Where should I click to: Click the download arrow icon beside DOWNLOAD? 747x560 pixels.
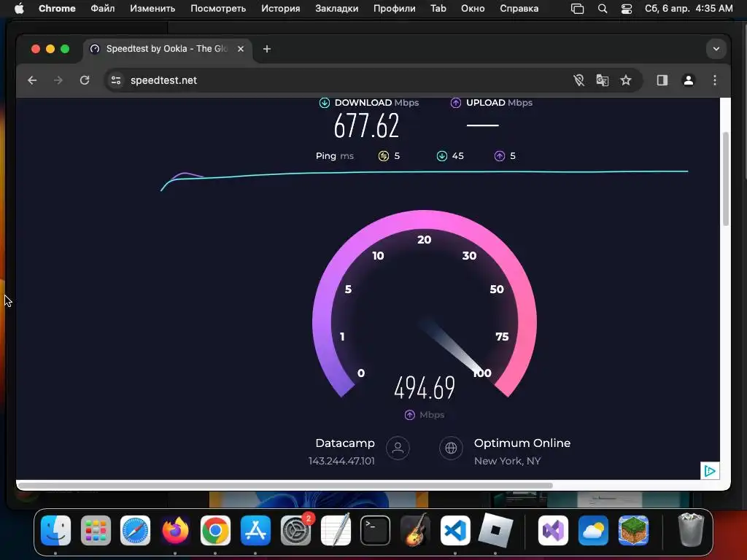325,103
